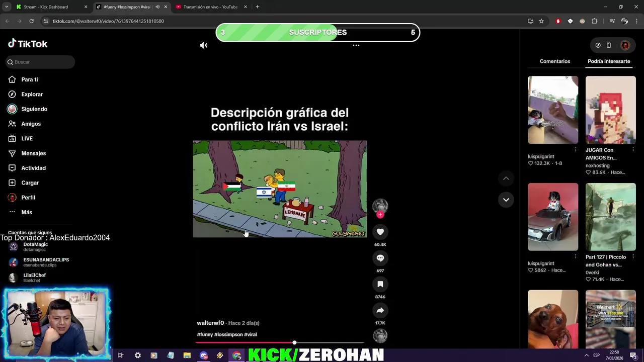This screenshot has width=644, height=362.
Task: Click Cargar to upload a video
Action: click(x=30, y=183)
